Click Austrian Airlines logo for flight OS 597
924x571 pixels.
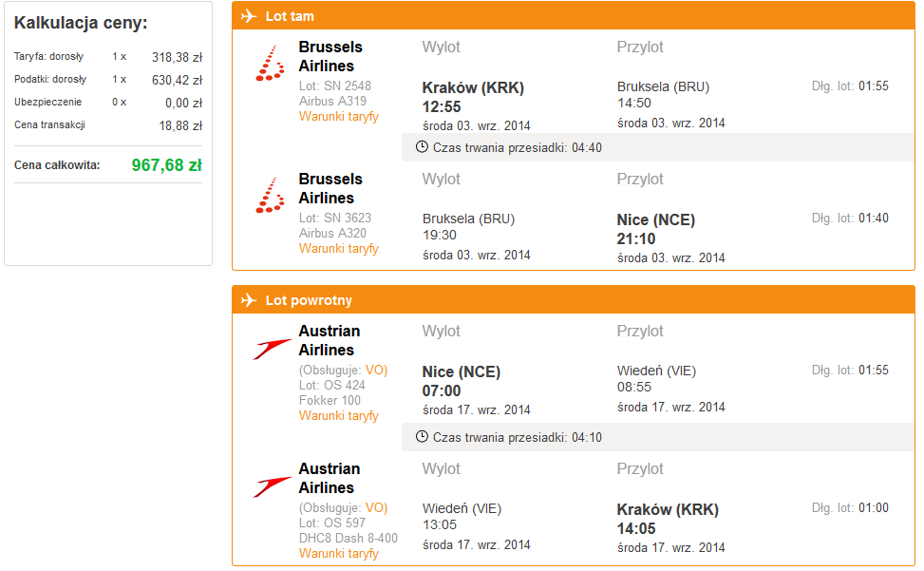click(x=272, y=486)
